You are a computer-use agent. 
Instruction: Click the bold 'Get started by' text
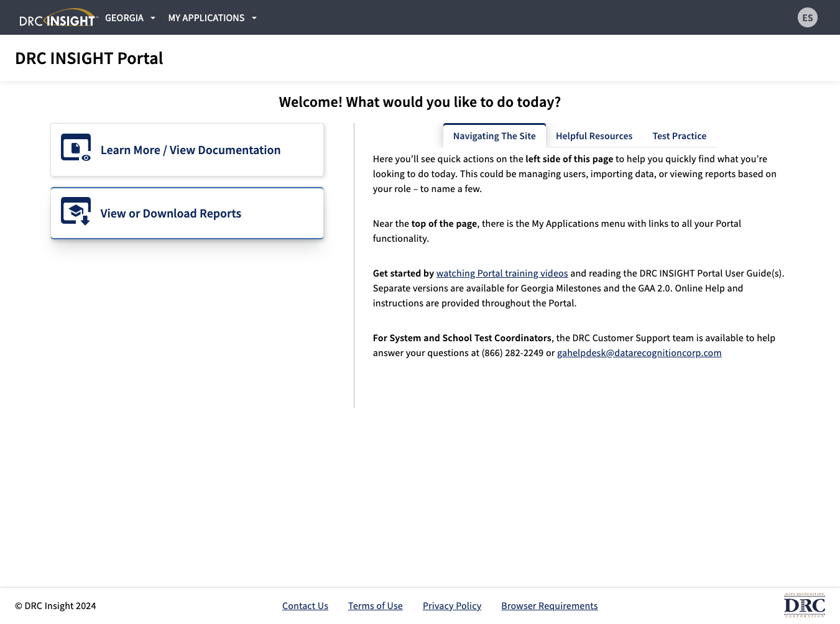coord(404,273)
